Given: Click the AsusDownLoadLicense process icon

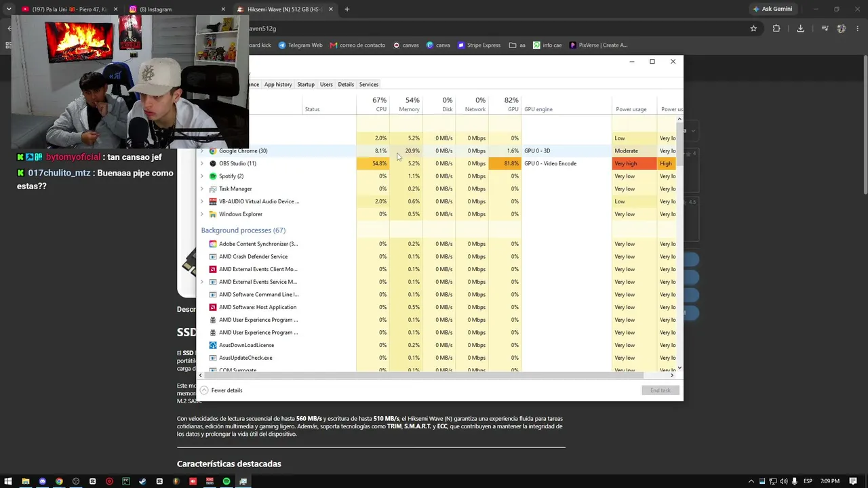Looking at the screenshot, I should pyautogui.click(x=213, y=345).
